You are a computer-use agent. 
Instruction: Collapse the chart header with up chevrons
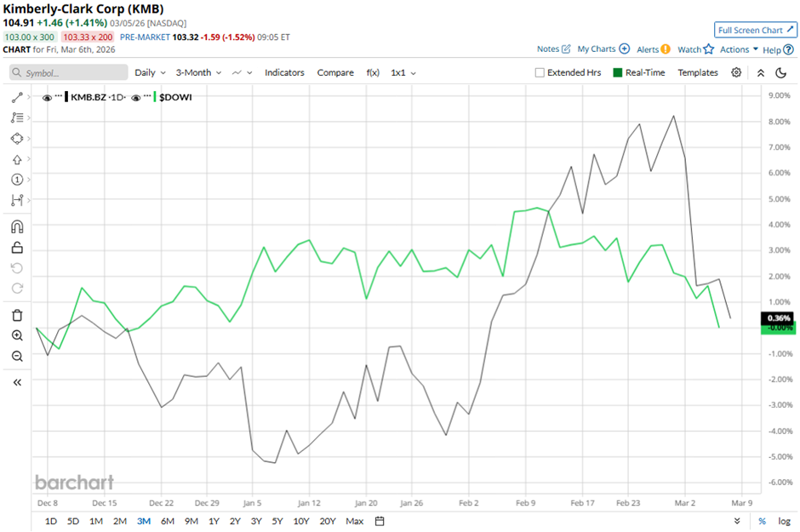[761, 73]
